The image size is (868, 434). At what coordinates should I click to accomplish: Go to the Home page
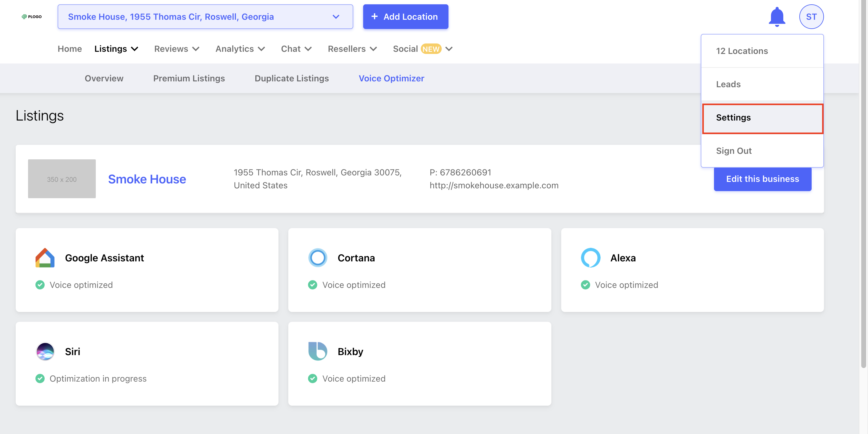pos(70,49)
